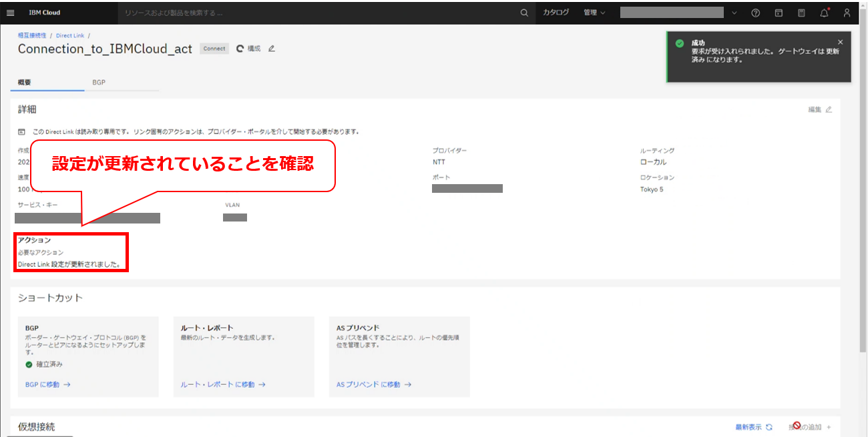Click the resource search input field
The image size is (868, 437).
coord(314,13)
